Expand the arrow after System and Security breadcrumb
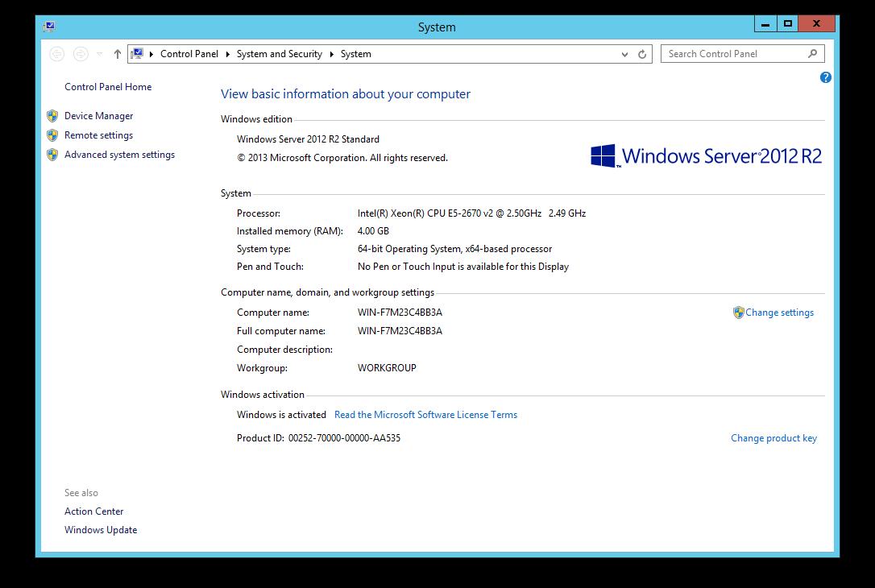The width and height of the screenshot is (875, 588). pos(331,54)
